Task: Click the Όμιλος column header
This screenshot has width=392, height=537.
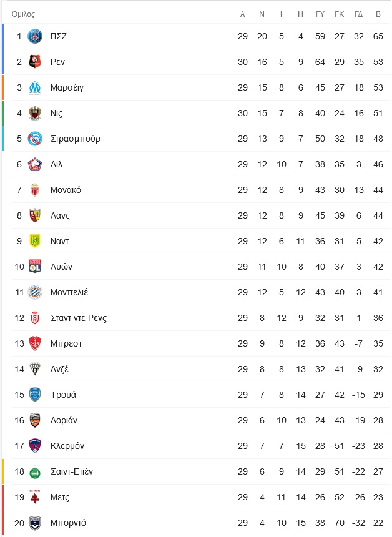Action: 23,14
